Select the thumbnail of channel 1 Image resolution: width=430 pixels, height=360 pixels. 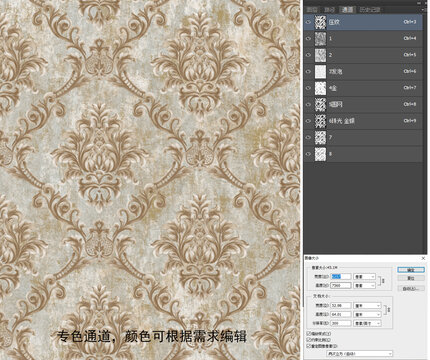coord(320,39)
